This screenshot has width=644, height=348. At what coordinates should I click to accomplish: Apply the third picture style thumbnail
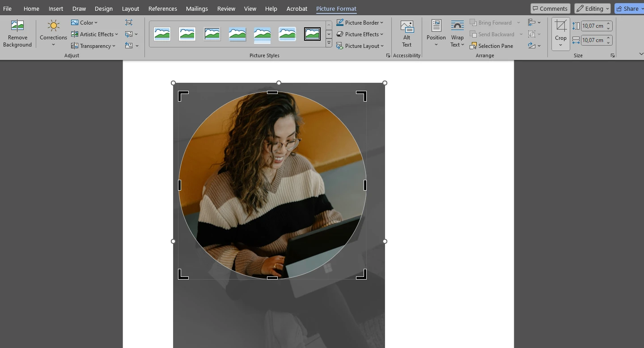point(212,34)
